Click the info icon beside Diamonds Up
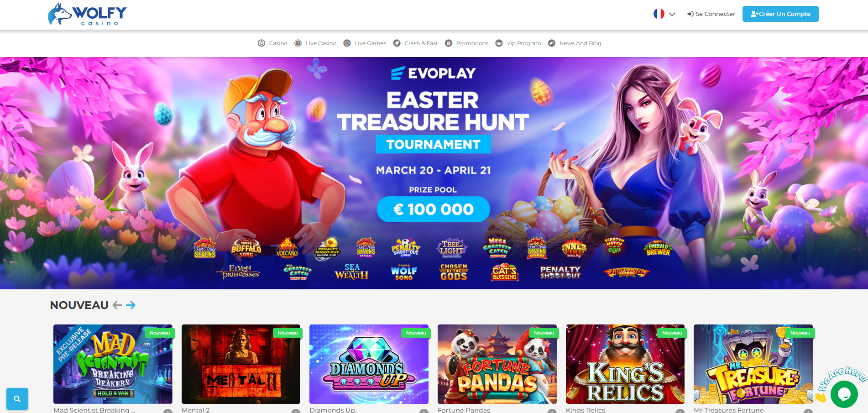This screenshot has height=413, width=868. [x=424, y=412]
